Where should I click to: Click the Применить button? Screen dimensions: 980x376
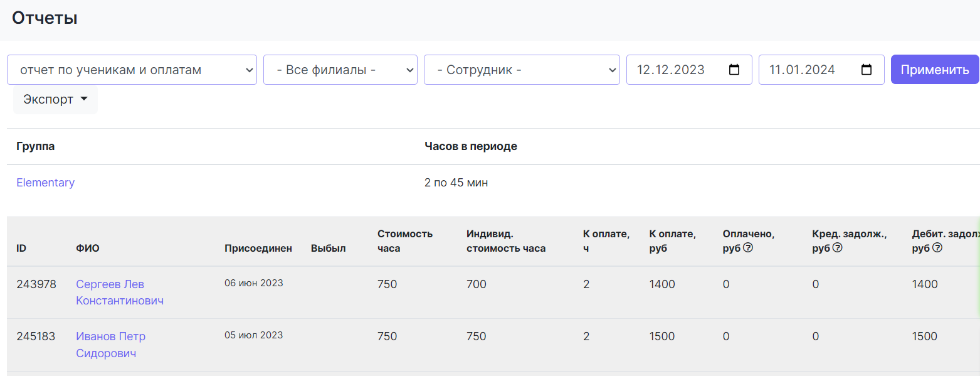pyautogui.click(x=935, y=70)
